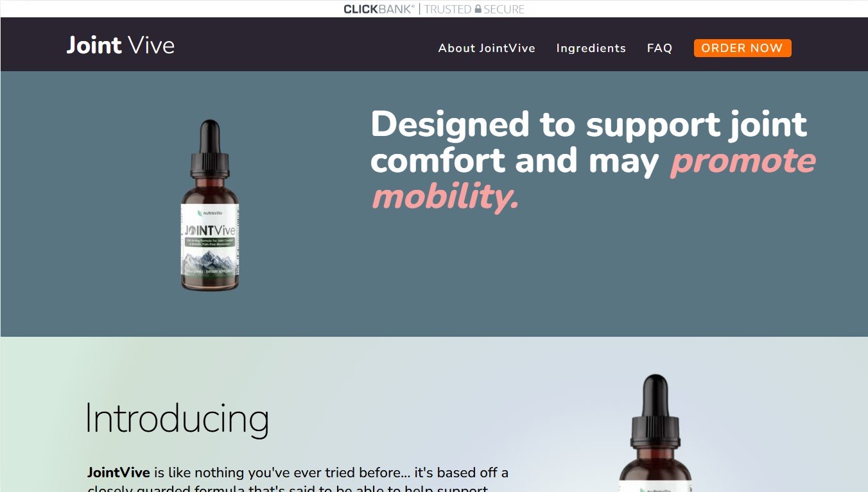The image size is (868, 492).
Task: Click the JOINTVive name on bottle label
Action: tap(210, 230)
